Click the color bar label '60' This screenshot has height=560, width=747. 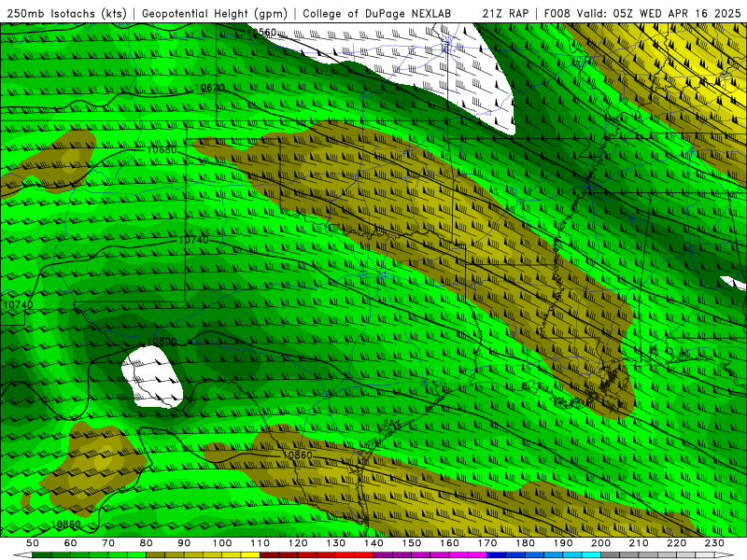[70, 543]
